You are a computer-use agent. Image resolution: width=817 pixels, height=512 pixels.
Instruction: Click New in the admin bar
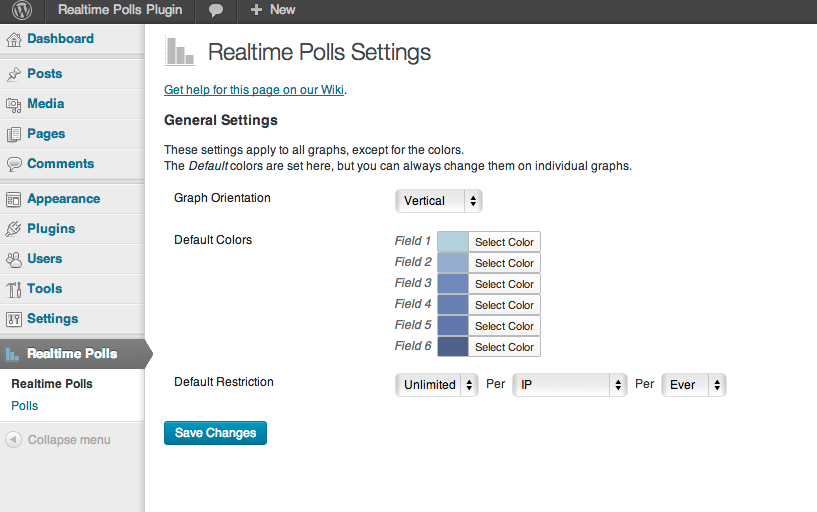282,10
